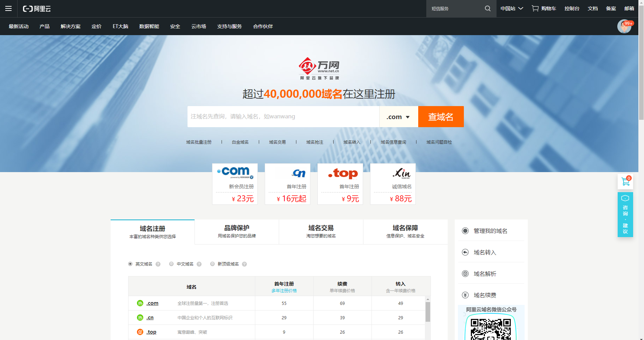Click the domain name search input field
Screen dimensions: 644x340
pyautogui.click(x=283, y=117)
